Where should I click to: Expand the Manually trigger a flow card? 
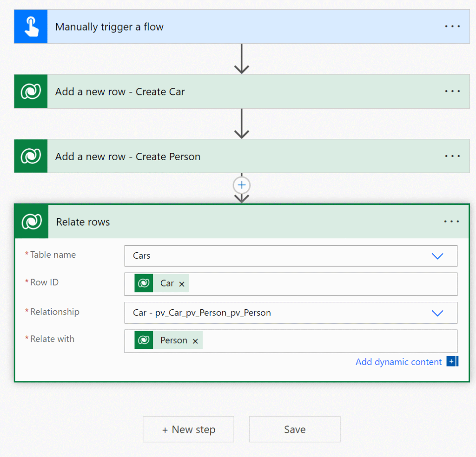pos(242,26)
